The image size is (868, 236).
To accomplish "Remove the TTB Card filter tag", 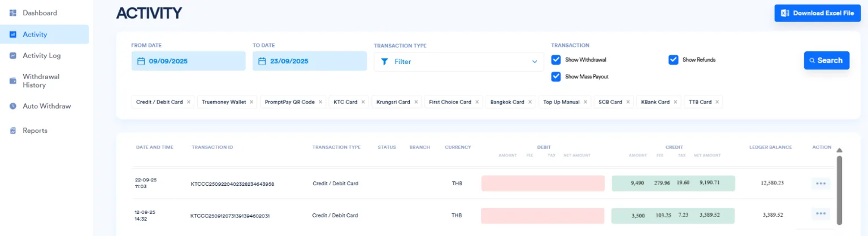I will [717, 102].
